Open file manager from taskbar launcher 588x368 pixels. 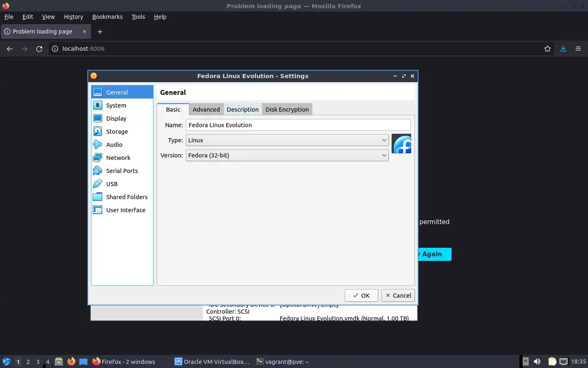tap(59, 361)
